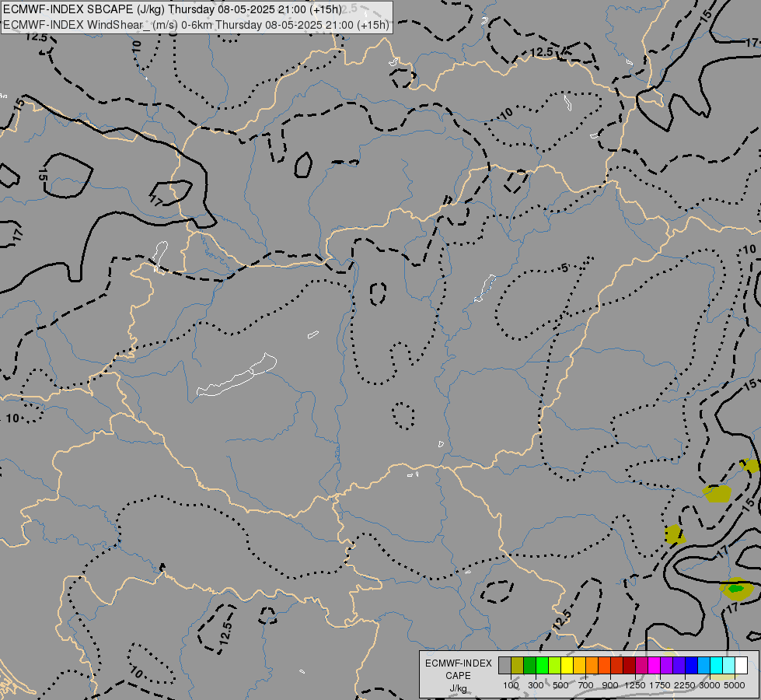Click the white legend swatch
Viewport: 761px width, 700px height.
point(741,665)
